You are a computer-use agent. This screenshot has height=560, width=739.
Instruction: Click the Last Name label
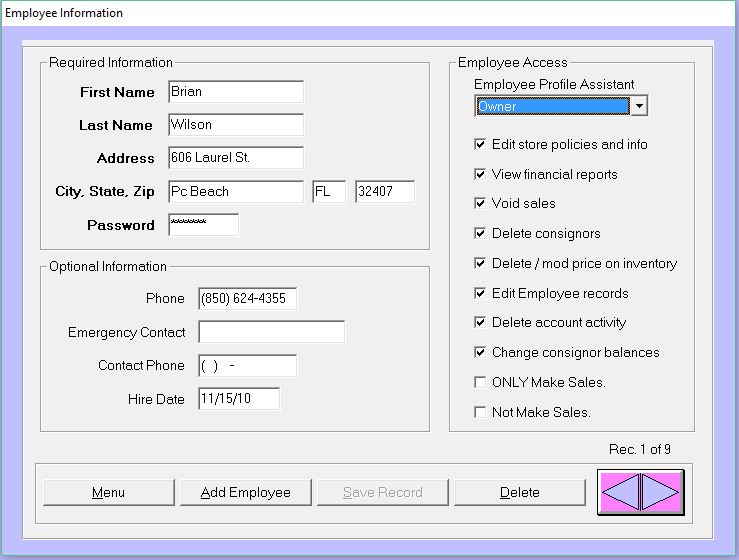[x=116, y=125]
